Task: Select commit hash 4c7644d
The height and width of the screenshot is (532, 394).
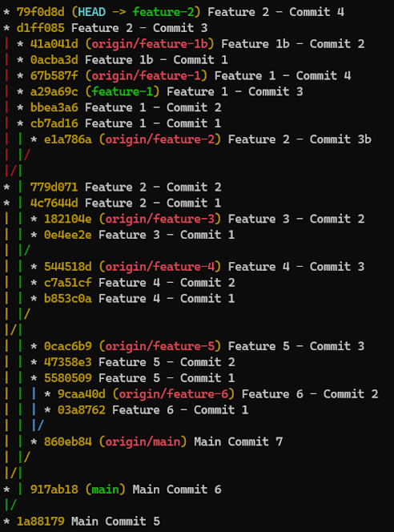Action: (54, 203)
